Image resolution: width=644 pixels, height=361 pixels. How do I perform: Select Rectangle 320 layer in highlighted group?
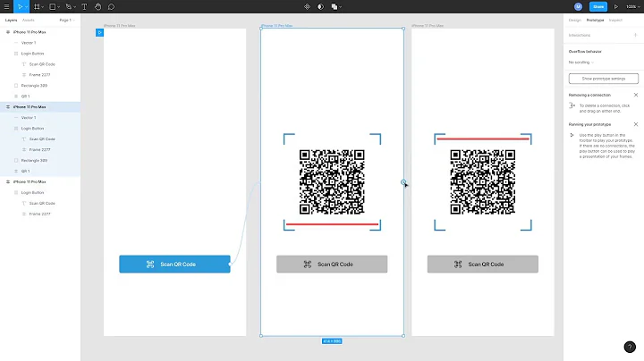(x=34, y=161)
